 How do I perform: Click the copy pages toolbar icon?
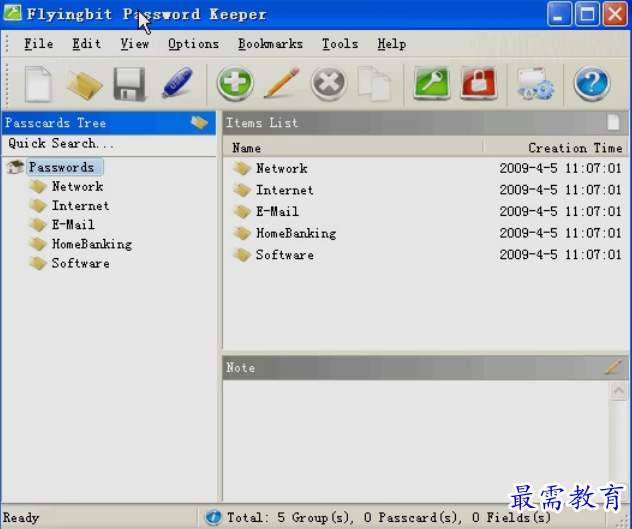pos(374,84)
